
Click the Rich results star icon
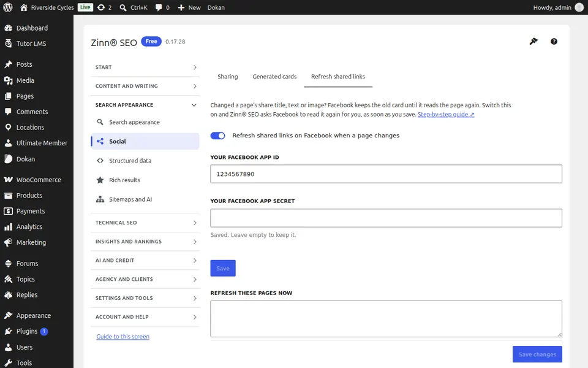100,180
